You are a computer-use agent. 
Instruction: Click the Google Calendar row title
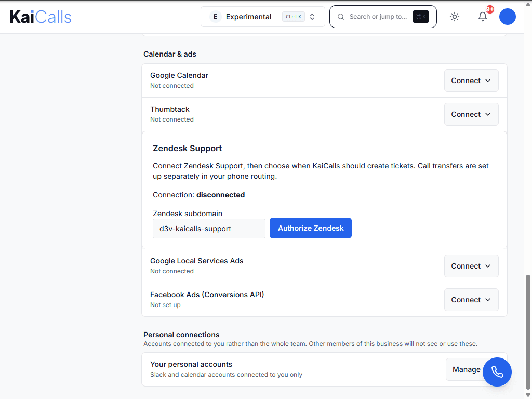click(179, 75)
